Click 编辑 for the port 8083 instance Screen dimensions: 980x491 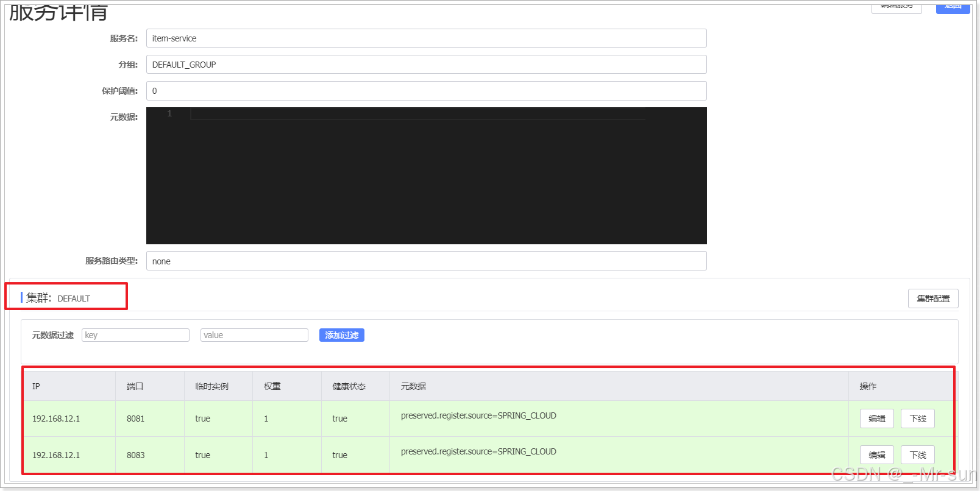877,455
